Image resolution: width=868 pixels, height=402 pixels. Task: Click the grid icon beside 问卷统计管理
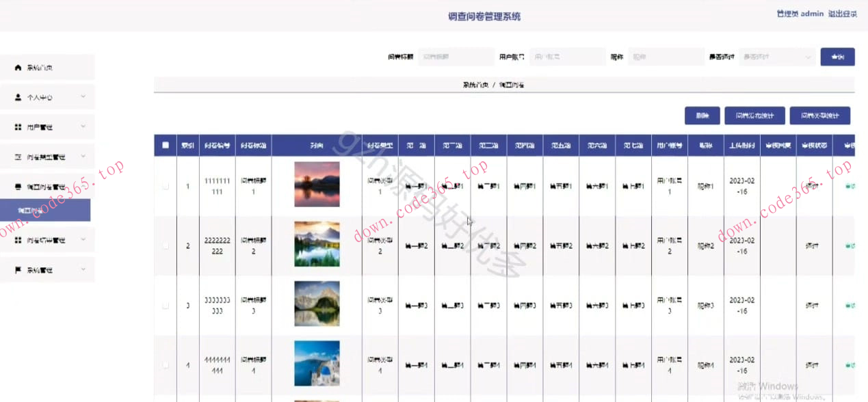pos(18,241)
